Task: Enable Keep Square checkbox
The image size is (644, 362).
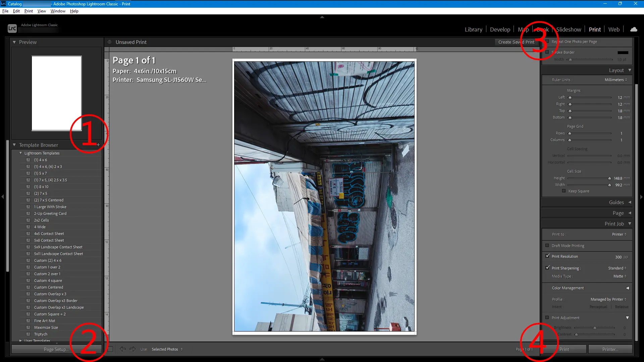Action: click(564, 191)
